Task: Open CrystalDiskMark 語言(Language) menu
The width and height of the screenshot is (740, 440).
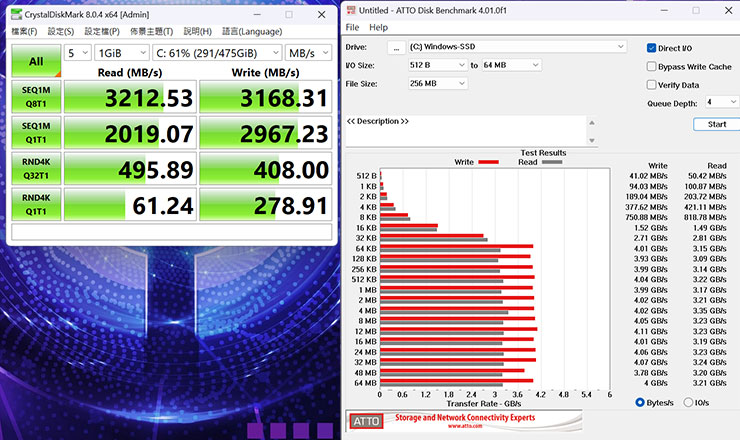Action: click(x=252, y=31)
